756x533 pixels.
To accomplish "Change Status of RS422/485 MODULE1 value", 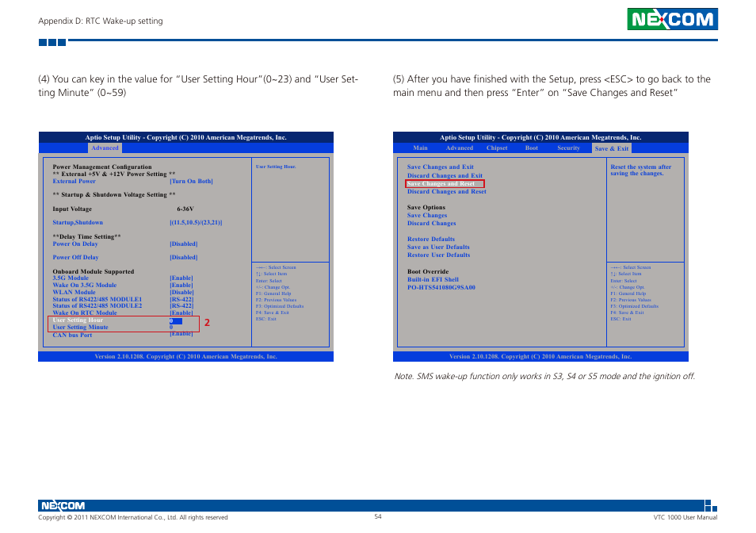I will pos(181,299).
